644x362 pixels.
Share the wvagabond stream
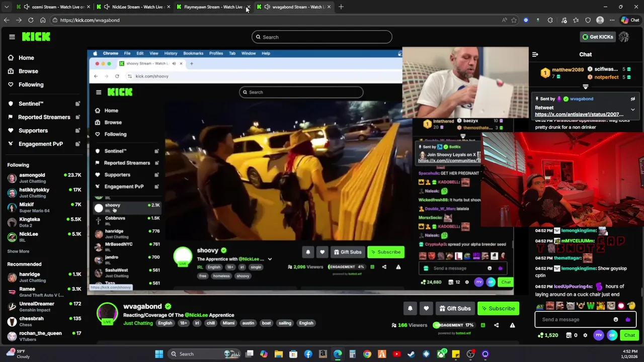click(496, 325)
